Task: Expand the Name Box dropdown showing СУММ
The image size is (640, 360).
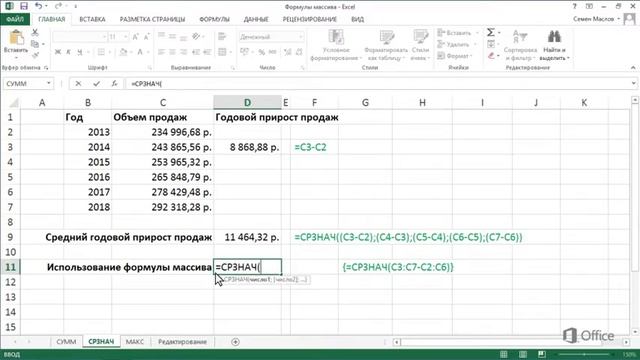Action: (x=49, y=83)
